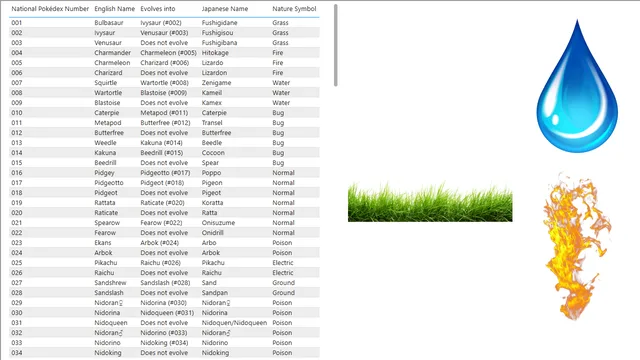Click the Hitokage Japanese name cell
The width and height of the screenshot is (640, 360).
pos(215,53)
